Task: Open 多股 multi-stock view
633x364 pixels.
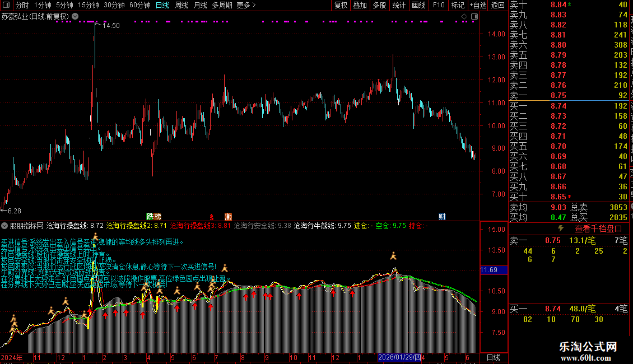Action: [x=379, y=5]
